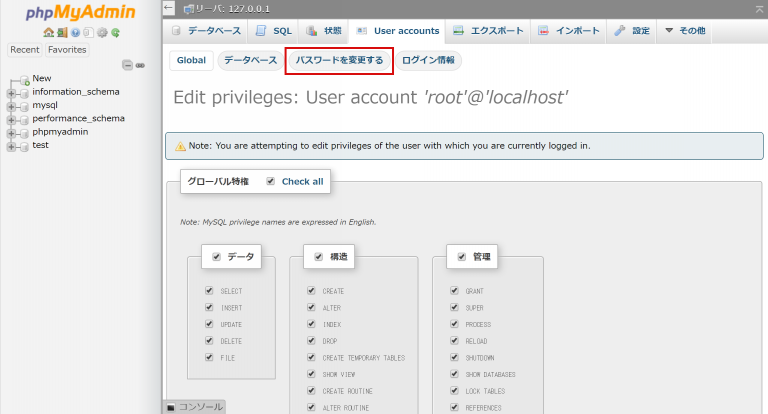
Task: Click the ログイン情報 sub-tab button
Action: pyautogui.click(x=428, y=61)
